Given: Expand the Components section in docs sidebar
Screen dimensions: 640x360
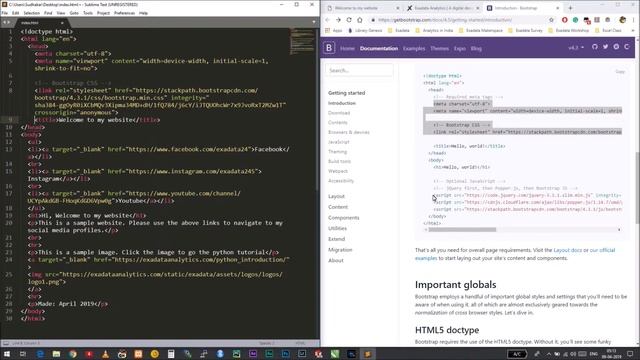Looking at the screenshot, I should pos(344,218).
